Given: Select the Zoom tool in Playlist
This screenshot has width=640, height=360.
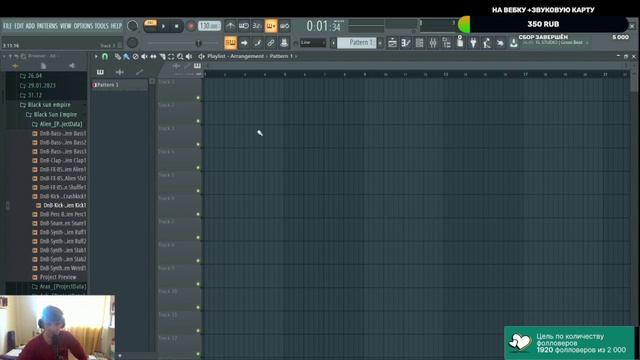Looking at the screenshot, I should [180, 56].
